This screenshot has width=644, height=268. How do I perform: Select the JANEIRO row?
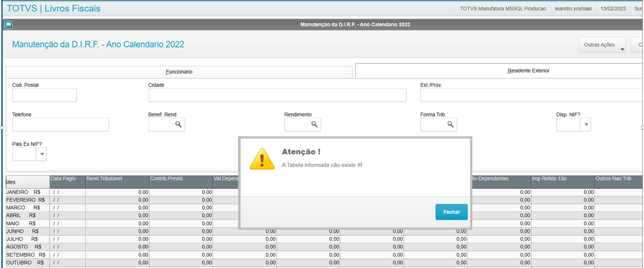pyautogui.click(x=324, y=193)
